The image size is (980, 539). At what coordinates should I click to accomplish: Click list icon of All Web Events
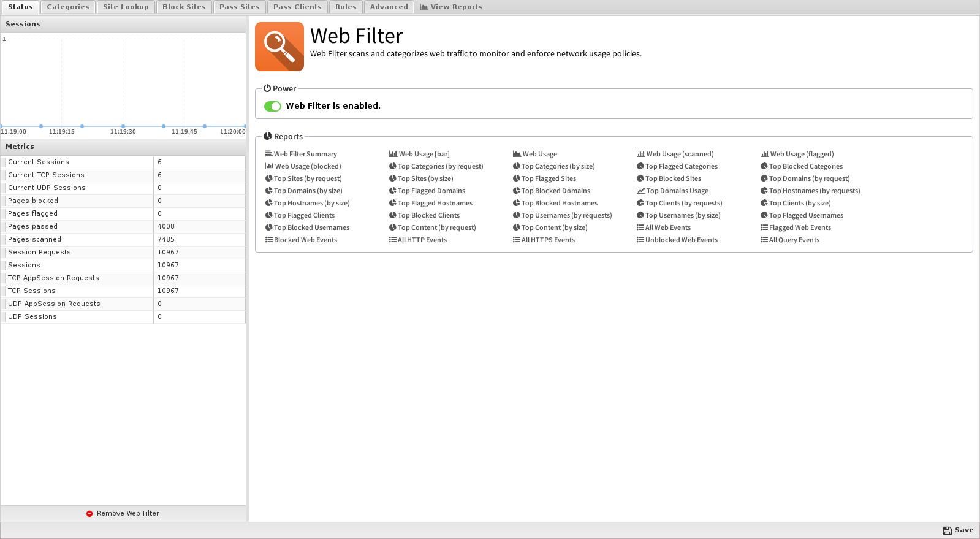(x=640, y=227)
